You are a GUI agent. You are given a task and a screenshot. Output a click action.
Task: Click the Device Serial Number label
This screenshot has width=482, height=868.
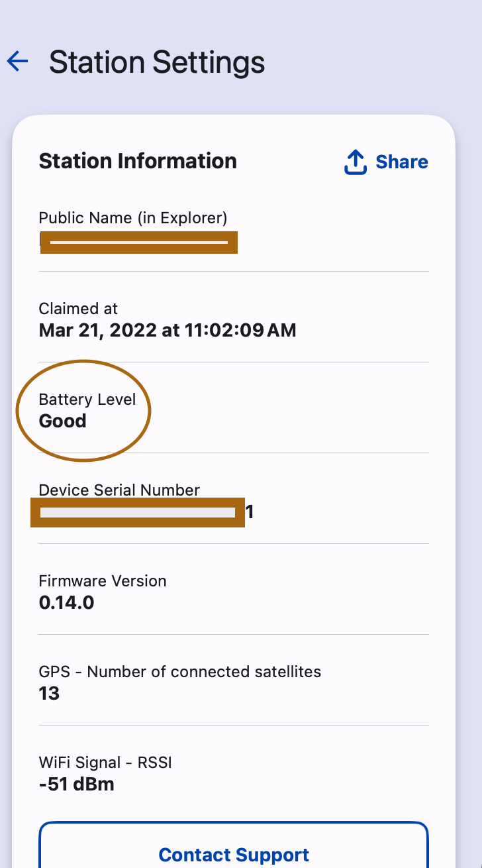pyautogui.click(x=119, y=490)
